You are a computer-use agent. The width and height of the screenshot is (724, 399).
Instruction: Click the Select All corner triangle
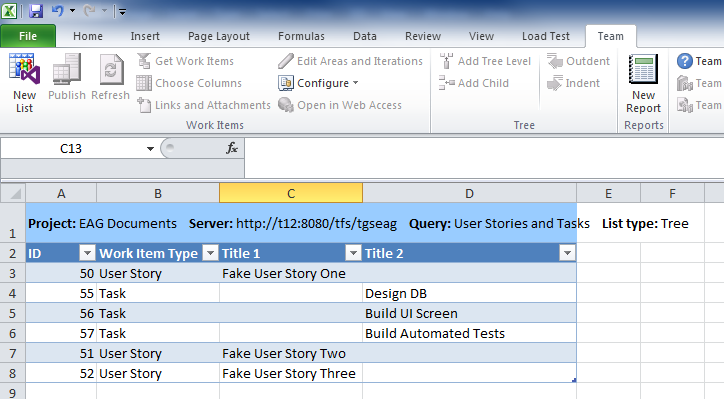point(13,193)
